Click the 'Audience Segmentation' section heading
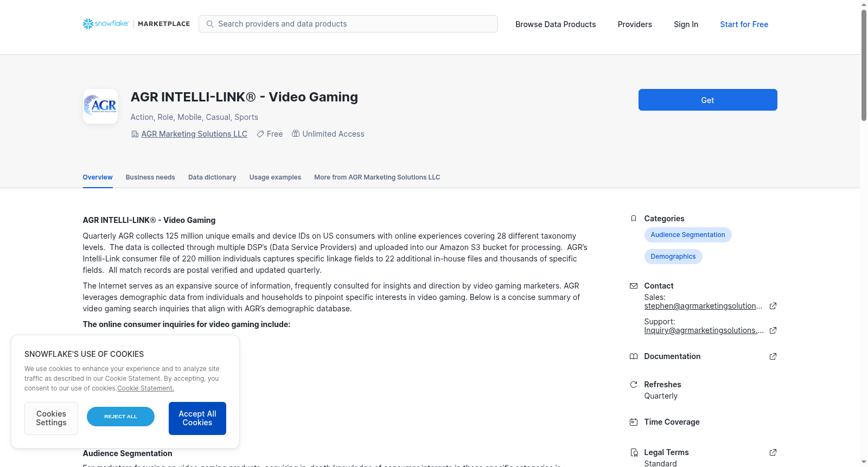 127,453
